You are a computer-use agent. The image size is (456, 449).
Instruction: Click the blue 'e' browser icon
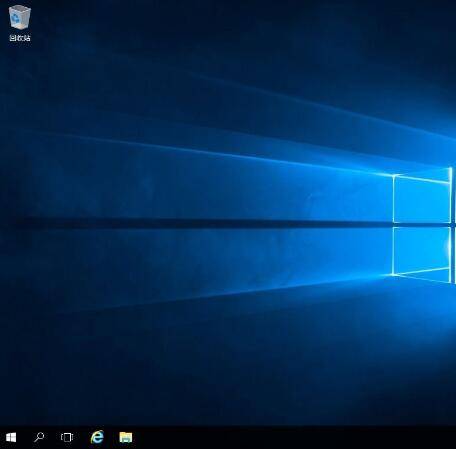(97, 437)
